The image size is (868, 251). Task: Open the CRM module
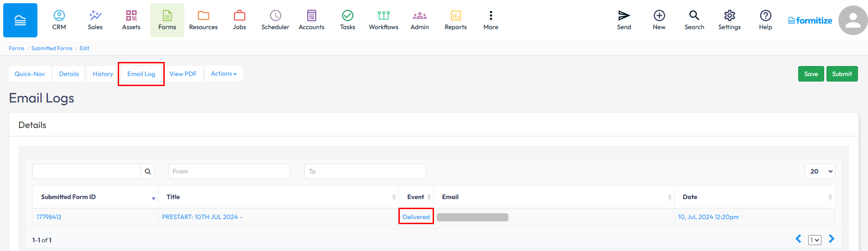coord(59,20)
